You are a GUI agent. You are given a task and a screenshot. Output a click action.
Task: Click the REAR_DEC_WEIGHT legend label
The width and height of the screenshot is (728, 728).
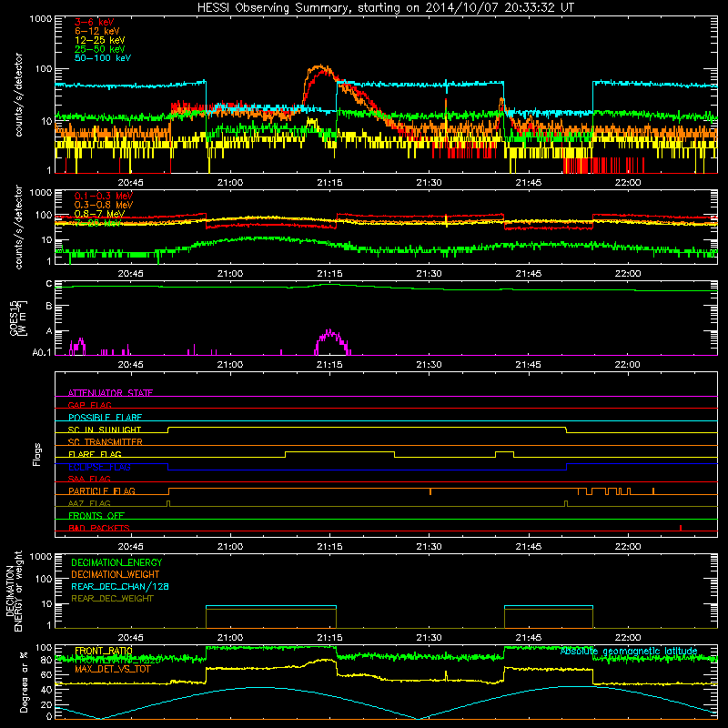[112, 599]
